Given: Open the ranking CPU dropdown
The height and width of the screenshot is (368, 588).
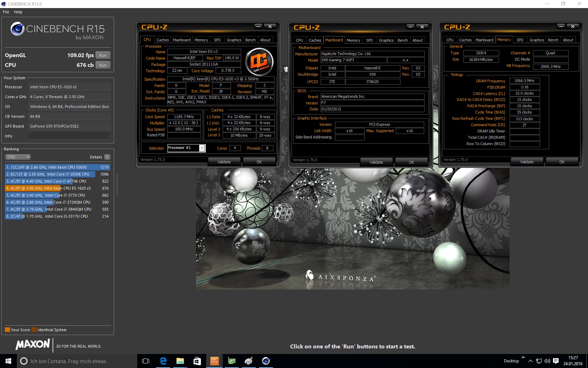Looking at the screenshot, I should coord(18,157).
